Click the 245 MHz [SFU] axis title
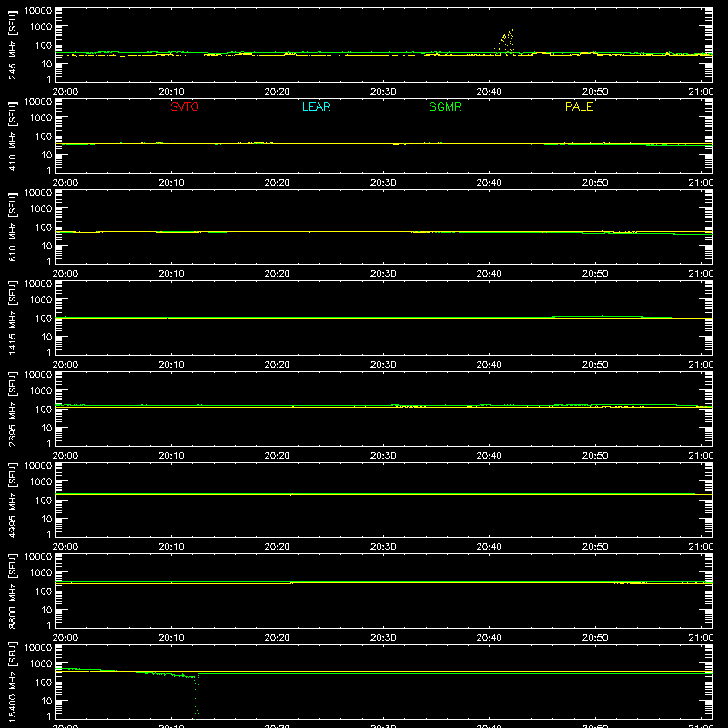The height and width of the screenshot is (728, 728). click(13, 45)
